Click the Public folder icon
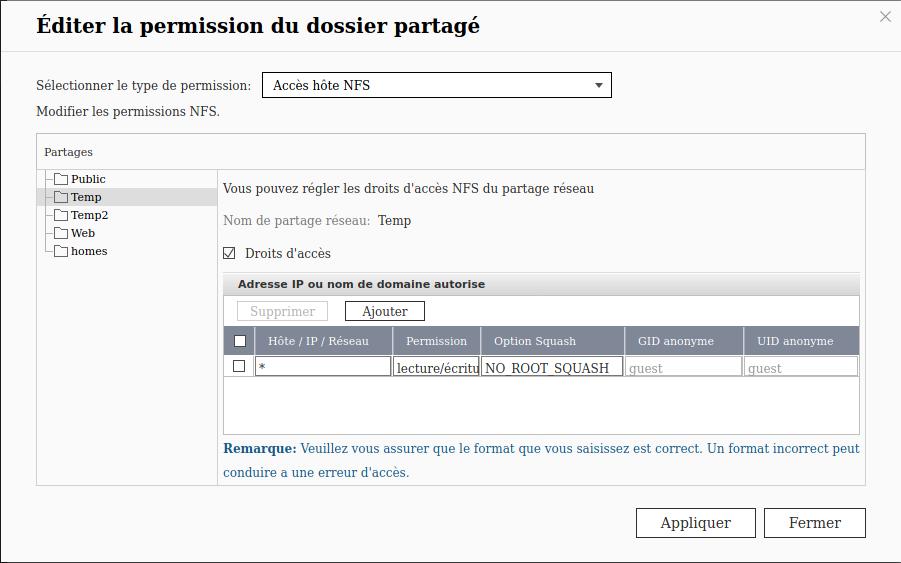Viewport: 901px width, 563px height. [x=61, y=180]
